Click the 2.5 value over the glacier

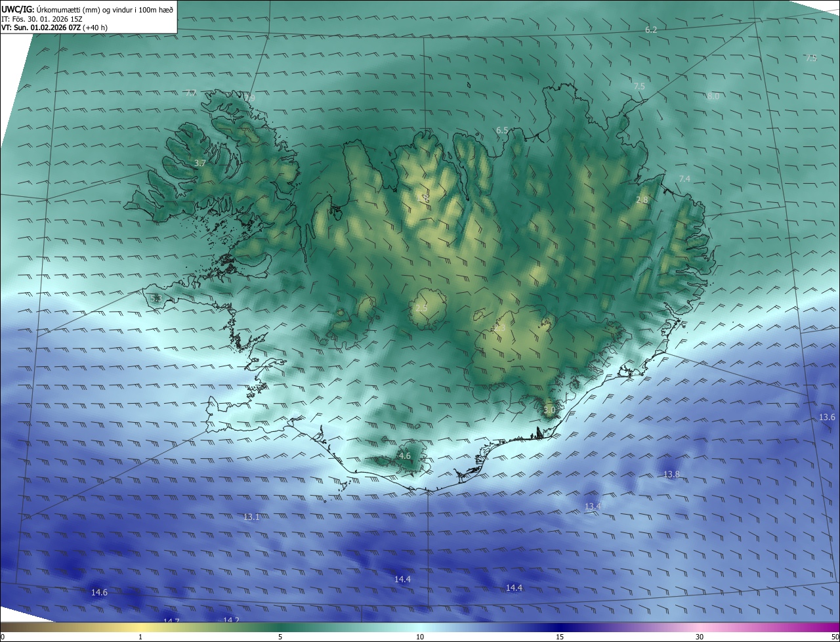421,308
